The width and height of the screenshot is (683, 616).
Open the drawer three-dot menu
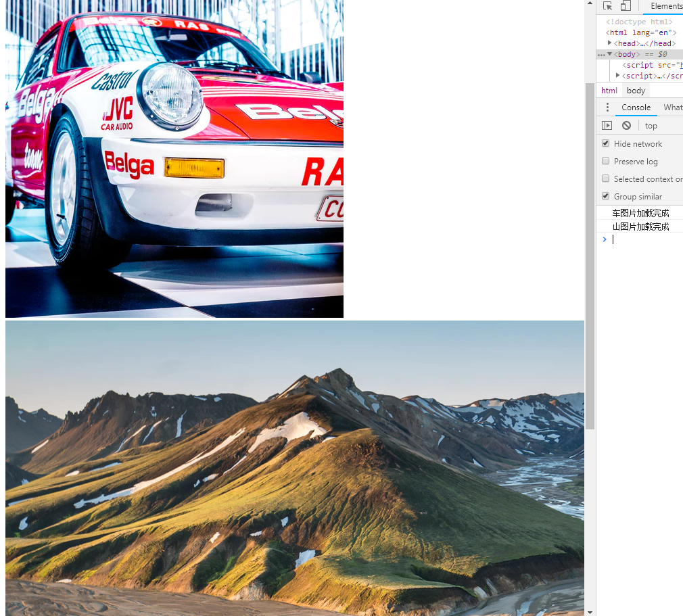607,107
